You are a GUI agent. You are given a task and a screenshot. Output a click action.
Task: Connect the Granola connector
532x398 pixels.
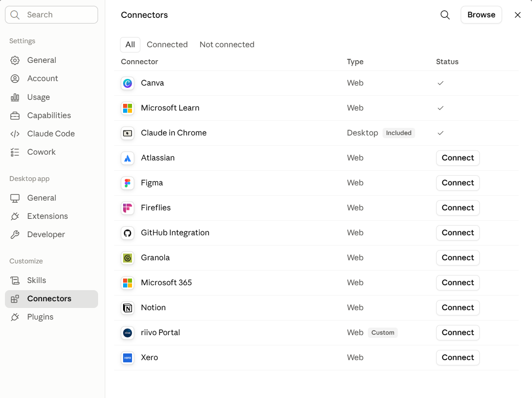[x=458, y=258]
